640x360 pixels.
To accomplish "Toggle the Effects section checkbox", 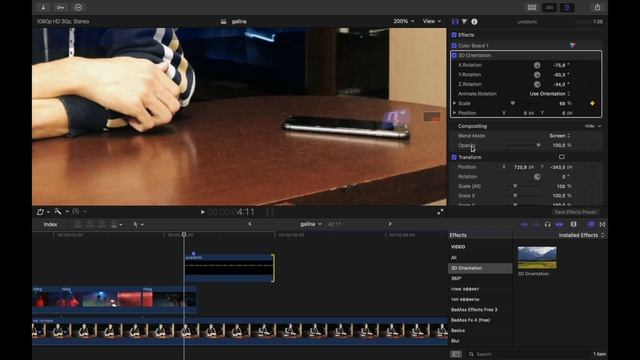I will [454, 35].
